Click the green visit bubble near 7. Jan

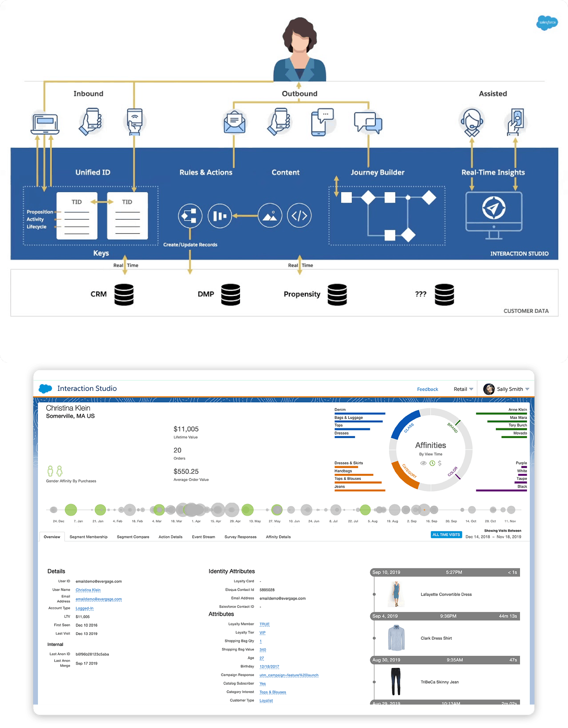71,510
